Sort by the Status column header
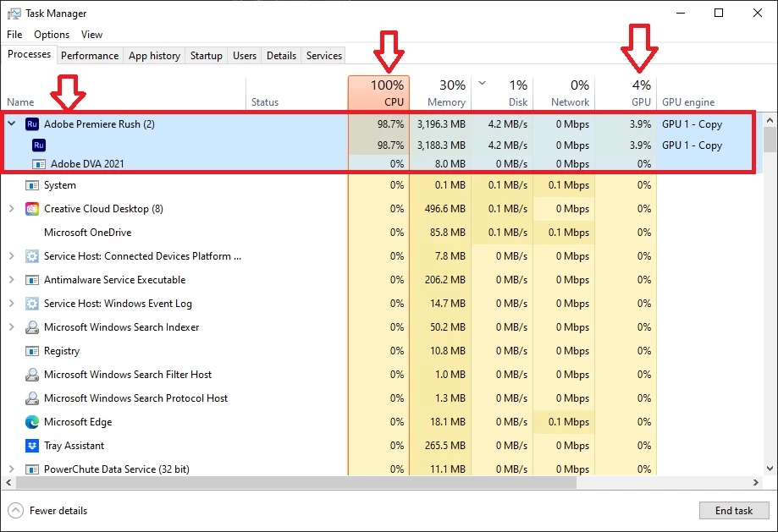The height and width of the screenshot is (532, 778). pos(265,102)
